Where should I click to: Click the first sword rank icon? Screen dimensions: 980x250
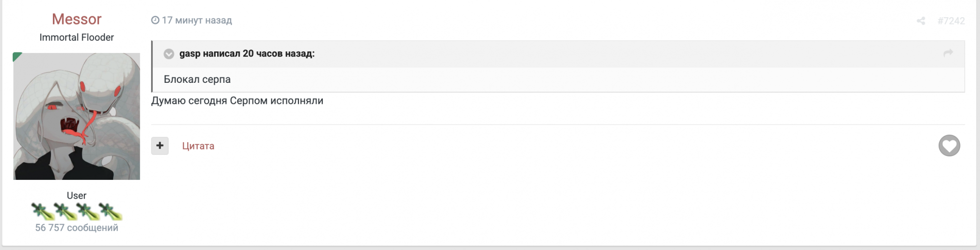point(42,211)
